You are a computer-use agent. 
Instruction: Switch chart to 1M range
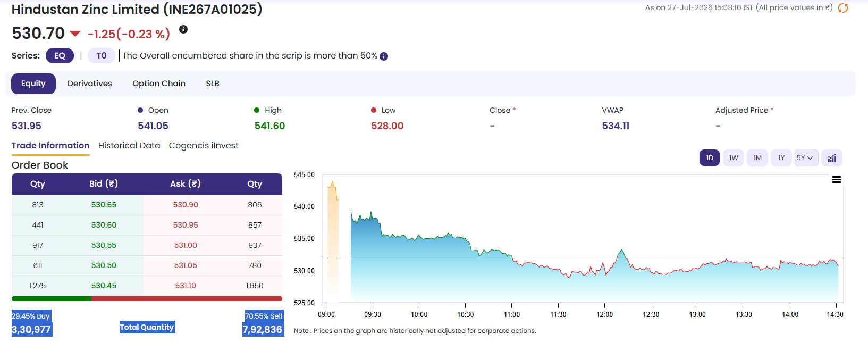click(757, 158)
